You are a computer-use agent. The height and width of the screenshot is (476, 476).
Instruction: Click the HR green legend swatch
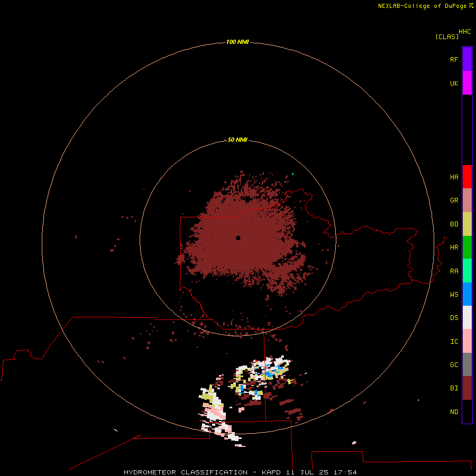tap(467, 248)
